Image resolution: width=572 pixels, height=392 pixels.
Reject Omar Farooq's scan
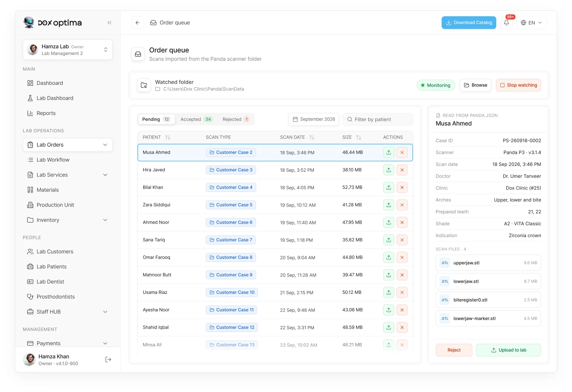[402, 257]
